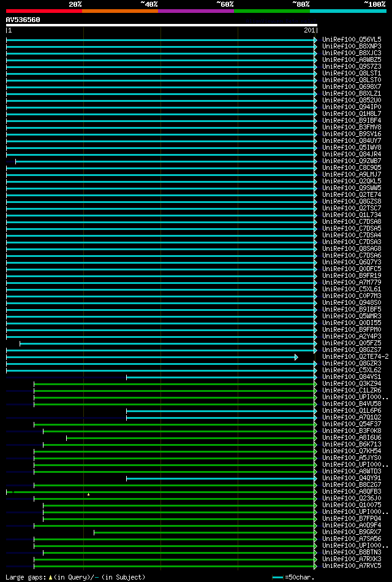Select the label UniRef100_Q5IWV8

click(352, 147)
